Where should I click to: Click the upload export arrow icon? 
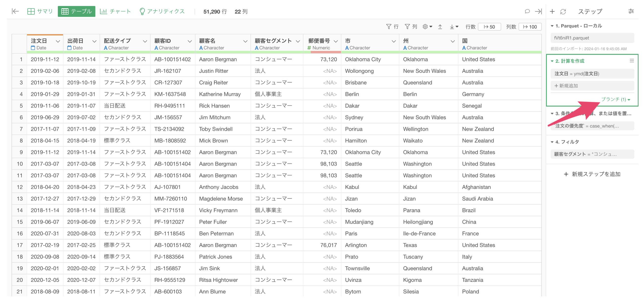point(440,27)
